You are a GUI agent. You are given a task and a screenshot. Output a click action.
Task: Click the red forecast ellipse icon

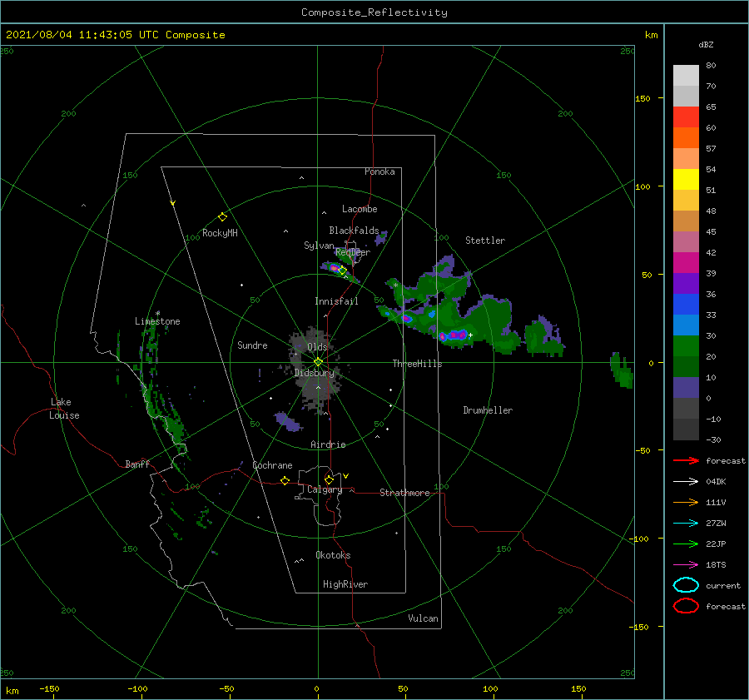pyautogui.click(x=686, y=606)
